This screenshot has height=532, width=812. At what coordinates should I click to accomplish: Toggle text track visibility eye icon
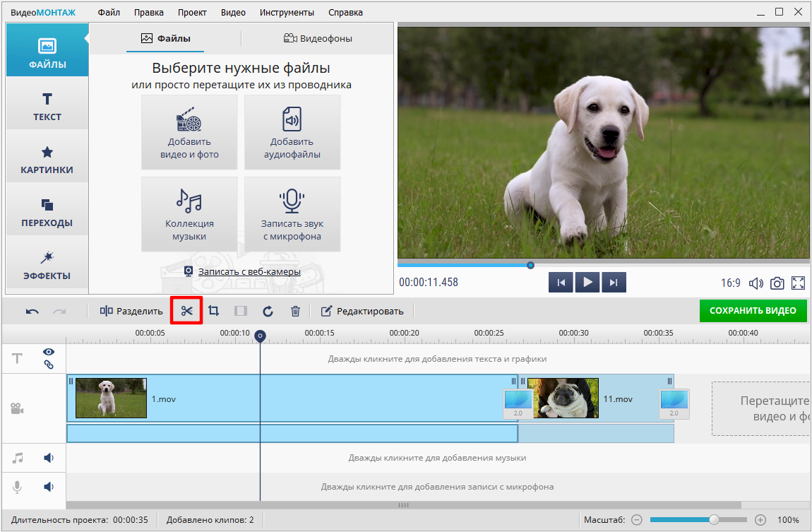[49, 352]
